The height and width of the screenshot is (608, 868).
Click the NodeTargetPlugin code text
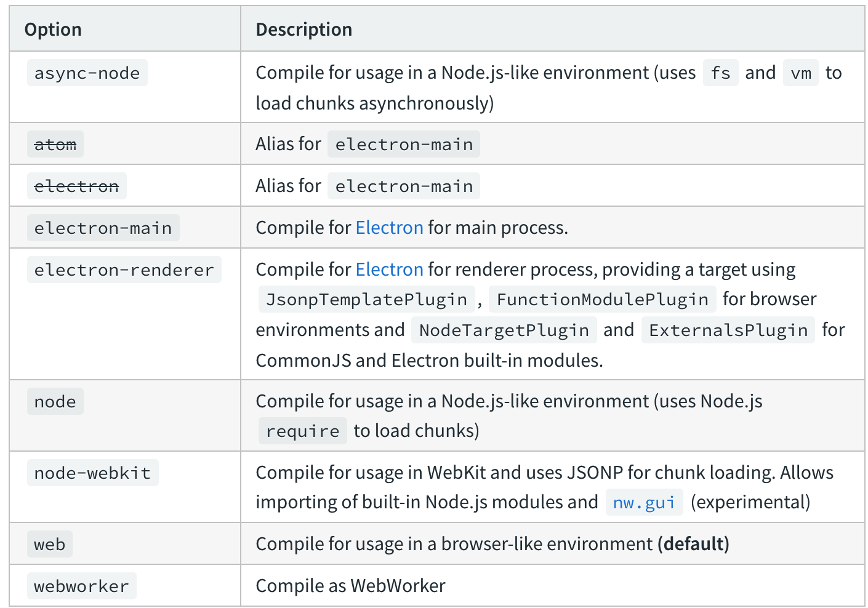coord(504,330)
